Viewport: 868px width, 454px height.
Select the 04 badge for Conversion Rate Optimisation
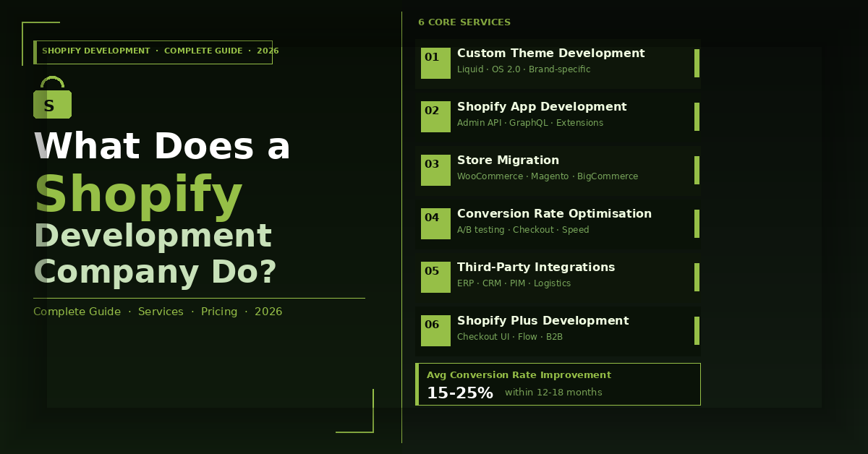tap(435, 223)
